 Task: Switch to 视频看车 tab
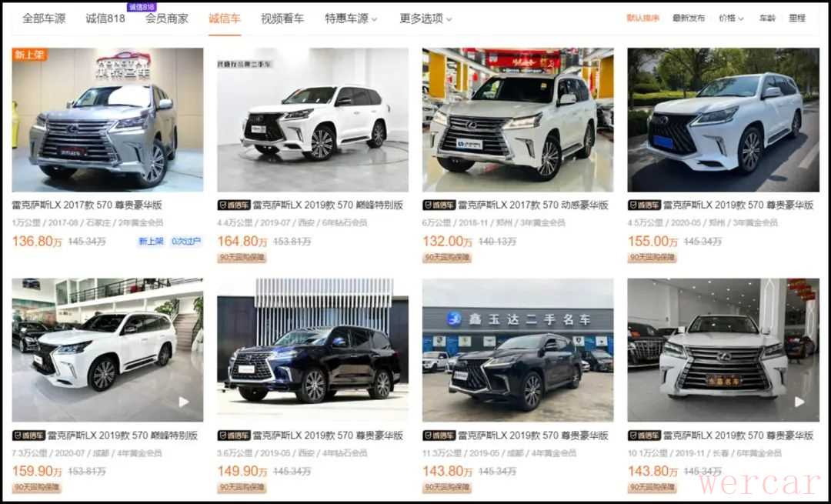point(282,18)
